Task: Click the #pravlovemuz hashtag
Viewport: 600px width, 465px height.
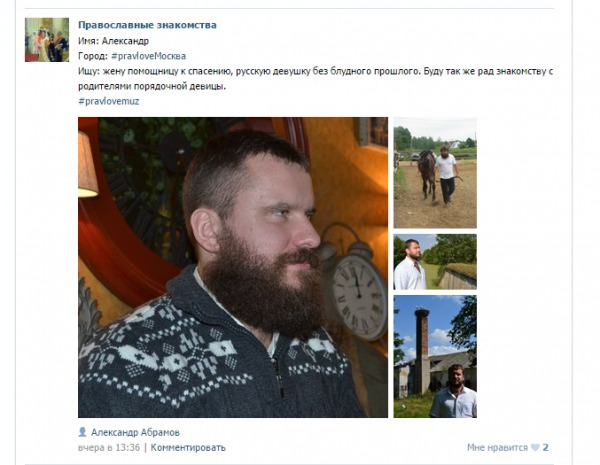Action: coord(109,101)
